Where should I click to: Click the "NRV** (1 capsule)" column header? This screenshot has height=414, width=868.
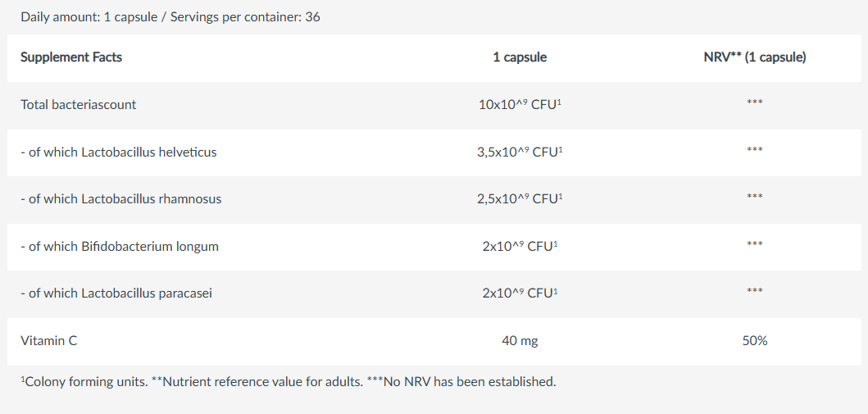754,57
